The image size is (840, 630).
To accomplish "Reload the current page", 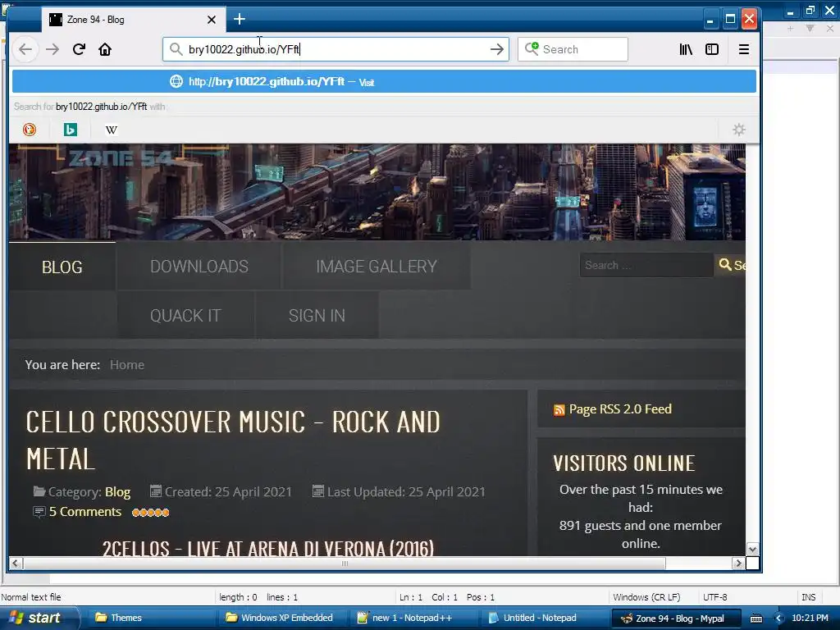I will coord(79,49).
